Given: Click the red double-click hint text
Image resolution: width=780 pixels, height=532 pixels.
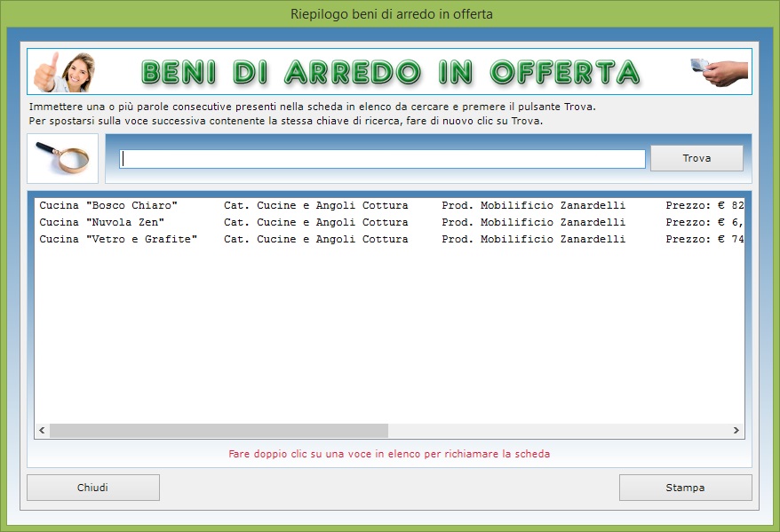Looking at the screenshot, I should [x=389, y=454].
